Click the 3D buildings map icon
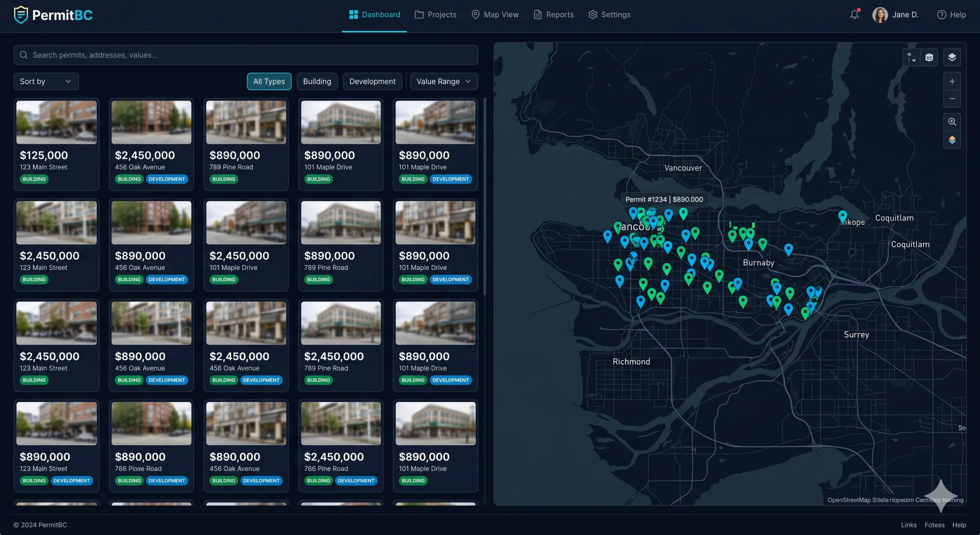The image size is (980, 535). [x=929, y=57]
